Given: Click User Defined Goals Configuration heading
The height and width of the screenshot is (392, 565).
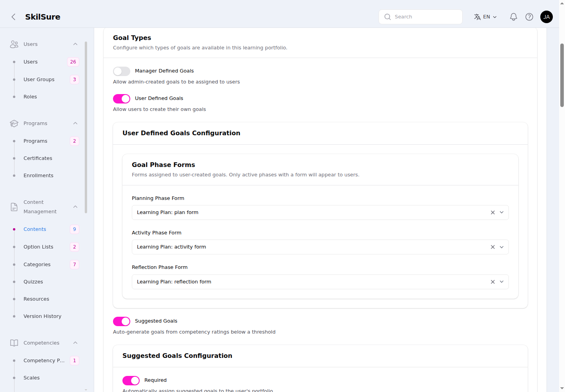Looking at the screenshot, I should tap(181, 133).
